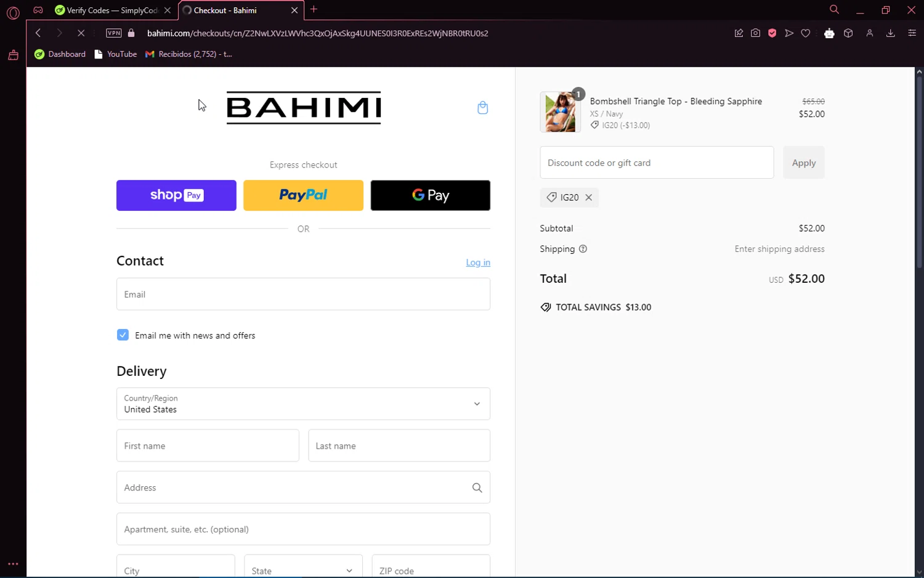
Task: Click the USD $52.00 total amount
Action: tap(796, 279)
